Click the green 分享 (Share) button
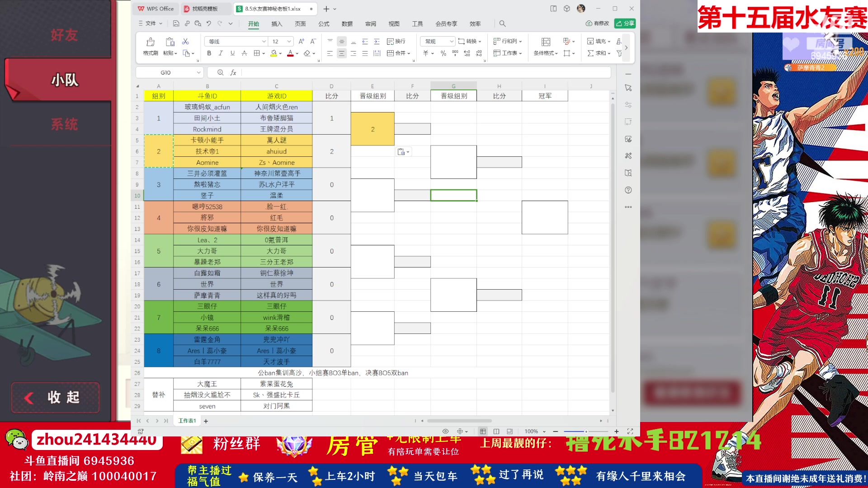868x488 pixels. pos(625,23)
